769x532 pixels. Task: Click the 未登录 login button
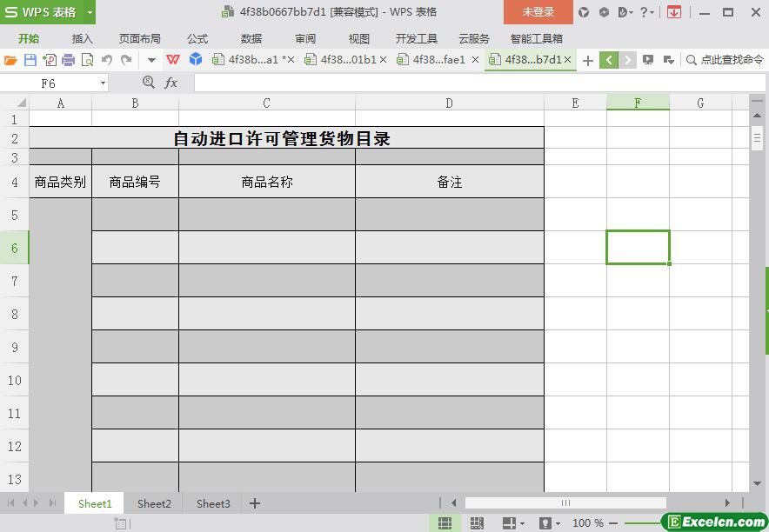click(x=538, y=12)
